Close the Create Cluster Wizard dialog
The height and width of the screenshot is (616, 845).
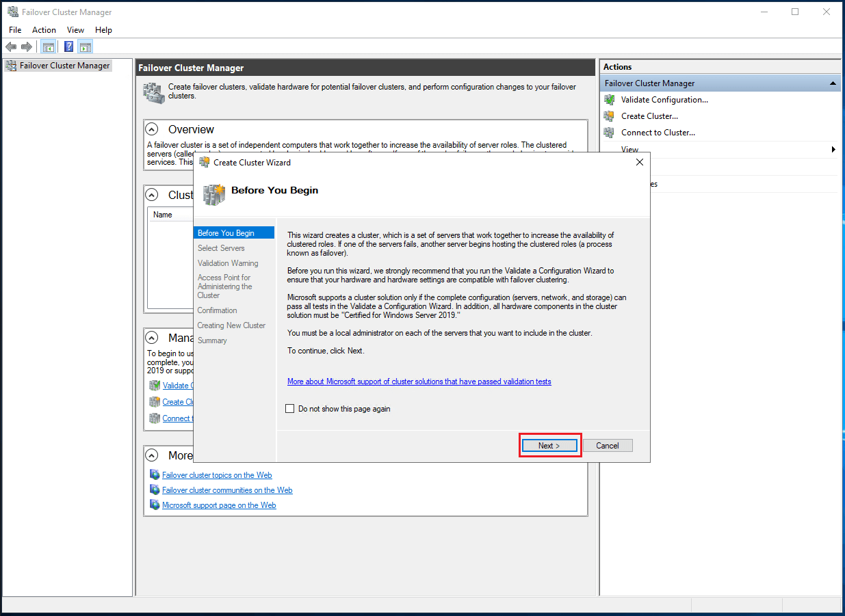point(640,162)
